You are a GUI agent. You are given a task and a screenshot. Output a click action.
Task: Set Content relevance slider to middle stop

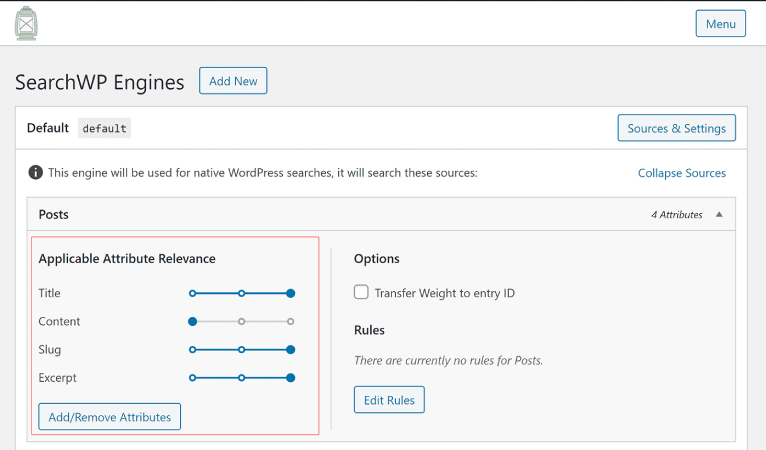(241, 321)
